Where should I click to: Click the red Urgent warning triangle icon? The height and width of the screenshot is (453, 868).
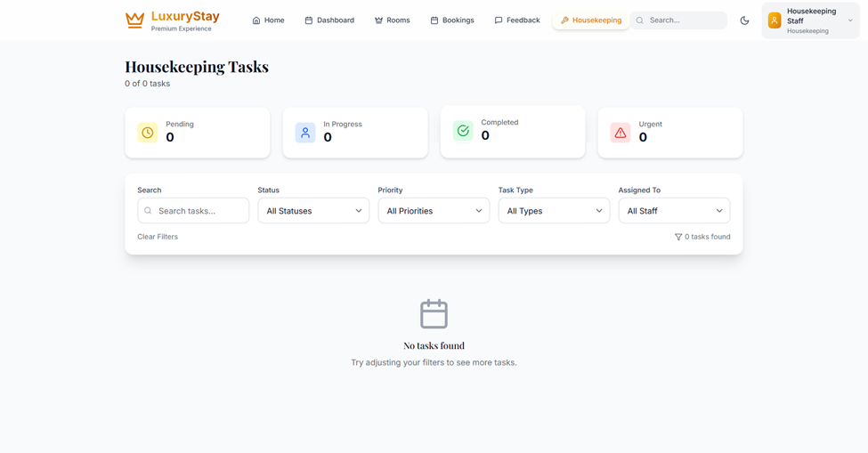point(621,133)
